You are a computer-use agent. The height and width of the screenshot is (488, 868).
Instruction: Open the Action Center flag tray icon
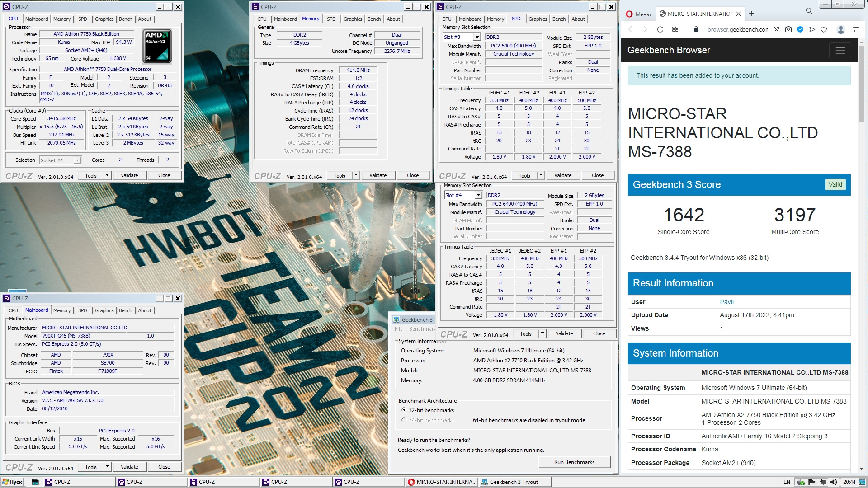[811, 482]
